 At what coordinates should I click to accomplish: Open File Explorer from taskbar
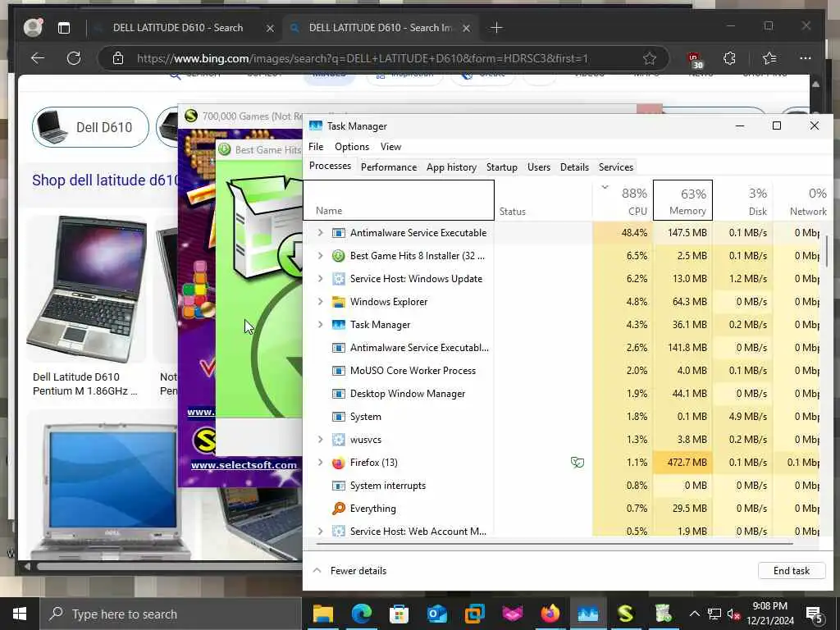[323, 614]
